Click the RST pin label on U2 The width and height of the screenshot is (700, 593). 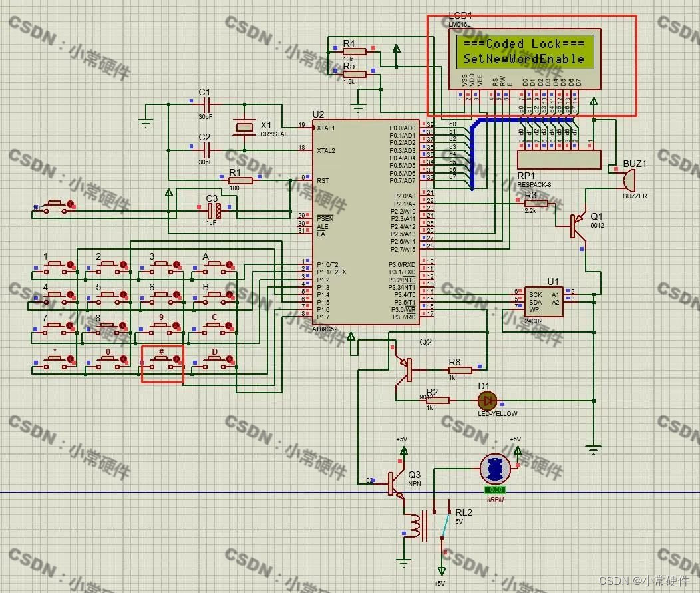click(323, 180)
